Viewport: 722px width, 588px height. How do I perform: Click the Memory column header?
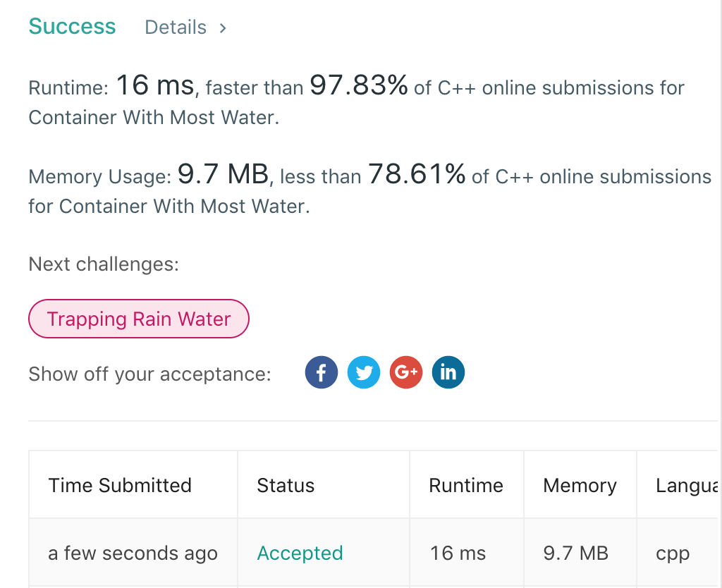(x=580, y=485)
